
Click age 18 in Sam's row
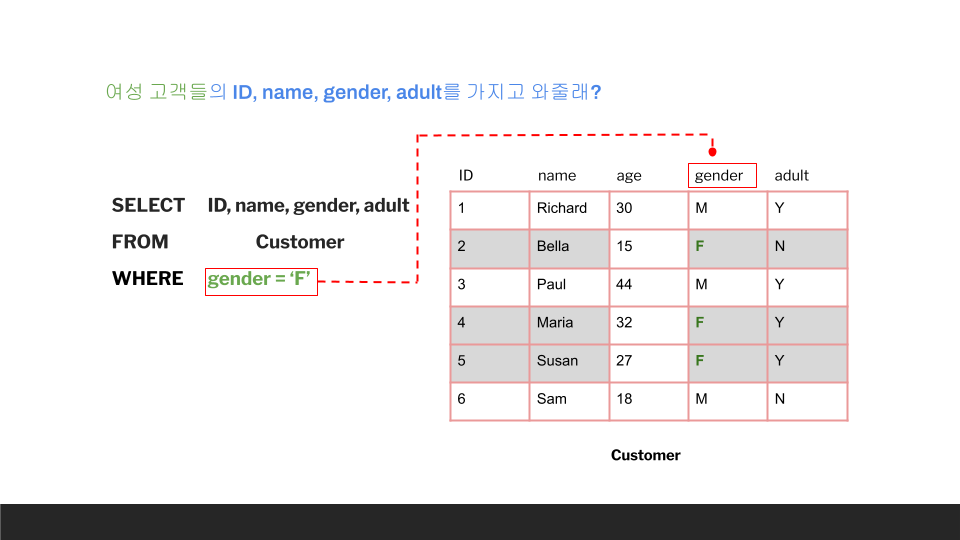coord(649,402)
